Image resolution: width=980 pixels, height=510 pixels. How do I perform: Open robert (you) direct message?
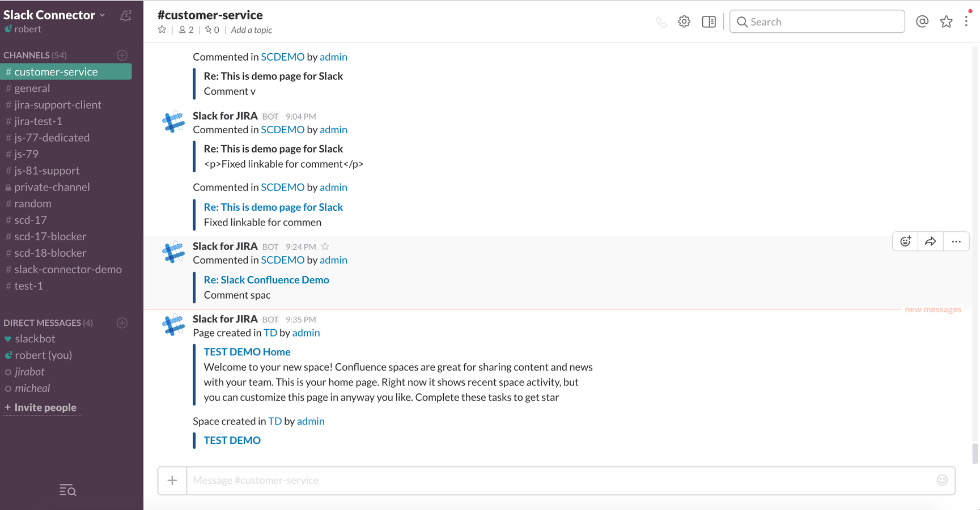(66, 355)
